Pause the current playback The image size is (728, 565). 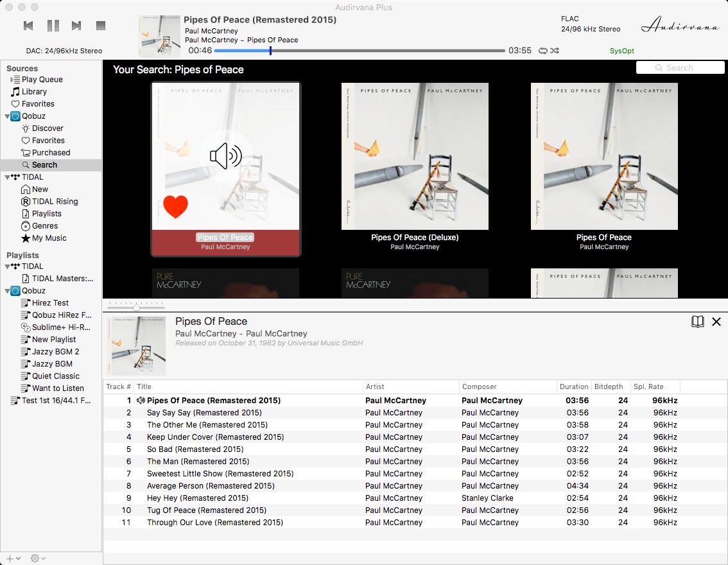coord(53,26)
